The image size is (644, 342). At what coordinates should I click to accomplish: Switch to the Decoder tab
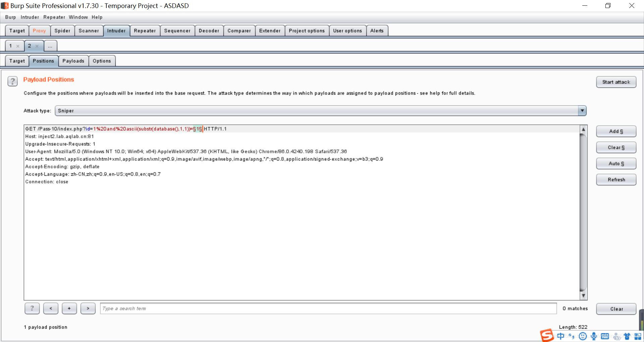pyautogui.click(x=209, y=31)
